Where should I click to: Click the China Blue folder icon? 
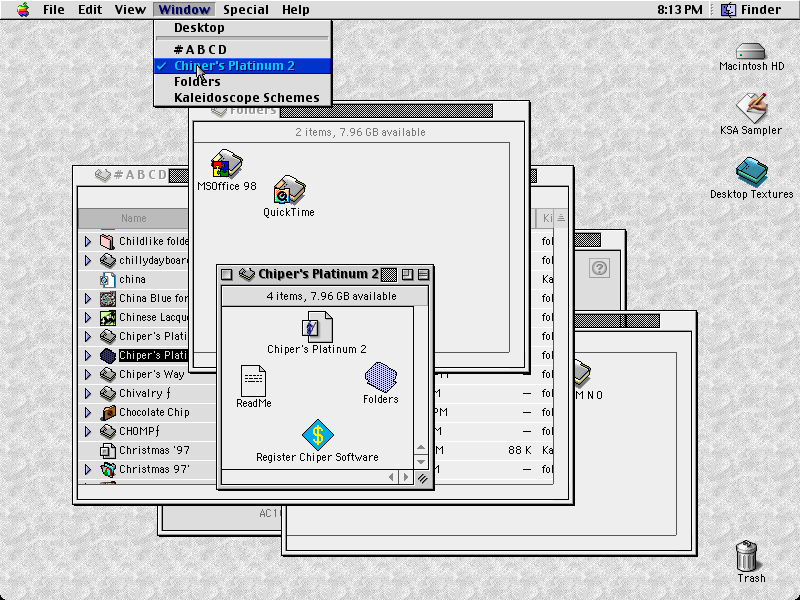click(107, 298)
